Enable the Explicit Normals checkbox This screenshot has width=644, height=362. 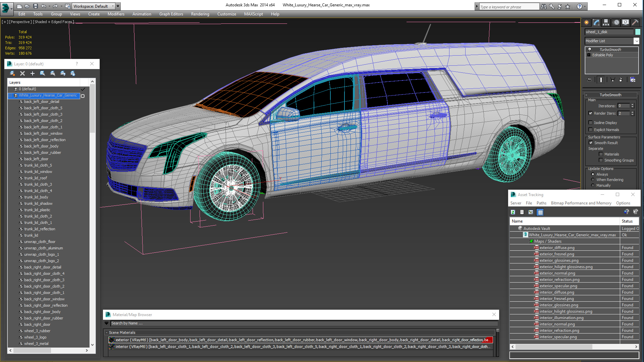tap(590, 130)
